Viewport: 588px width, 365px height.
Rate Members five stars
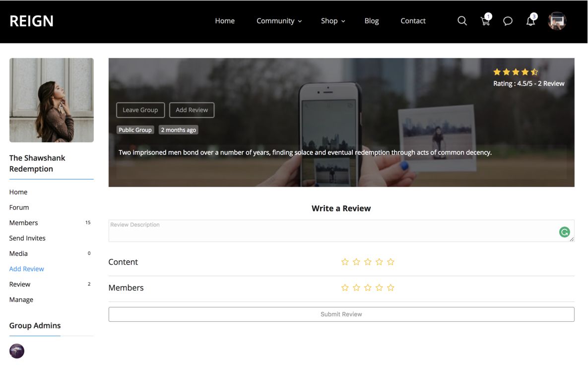(x=391, y=288)
